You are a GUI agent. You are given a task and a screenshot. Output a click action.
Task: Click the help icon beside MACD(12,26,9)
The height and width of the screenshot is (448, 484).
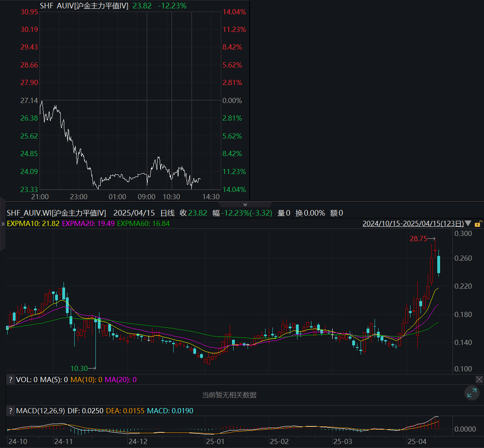11,411
